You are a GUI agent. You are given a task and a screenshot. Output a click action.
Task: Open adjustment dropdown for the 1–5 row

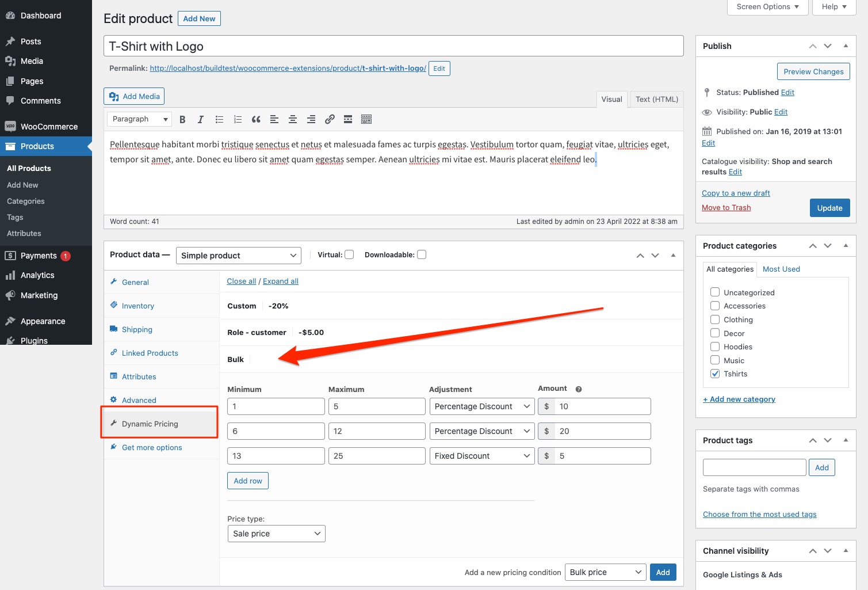(x=482, y=406)
